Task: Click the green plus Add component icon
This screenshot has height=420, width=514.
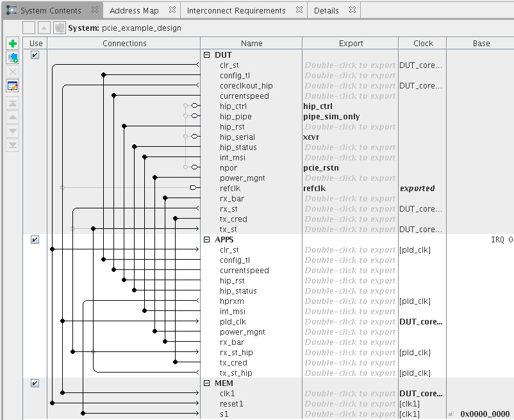Action: (12, 44)
